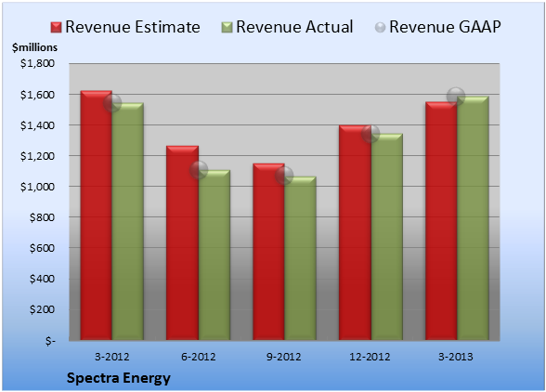546x392 pixels.
Task: Select the red estimate bar for 6-2012
Action: point(182,242)
